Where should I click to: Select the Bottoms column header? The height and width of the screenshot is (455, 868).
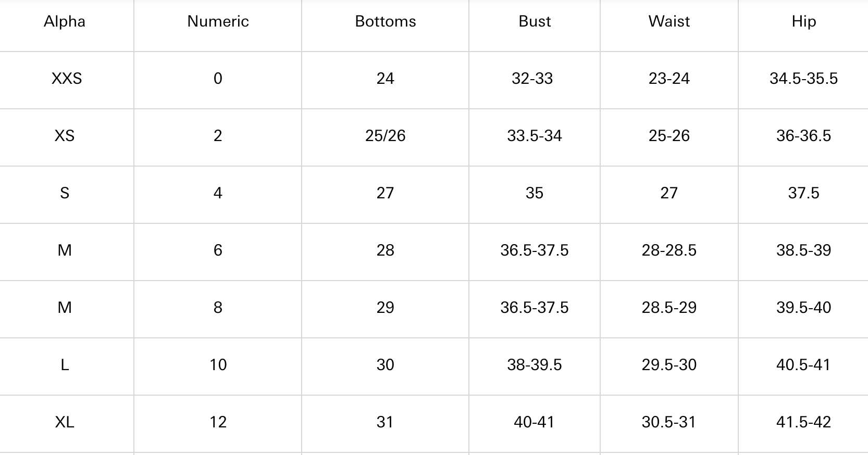coord(386,21)
